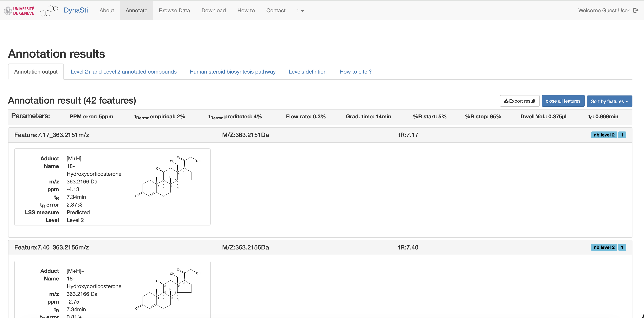Click the close all features button
Viewport: 644px width, 318px height.
coord(563,101)
